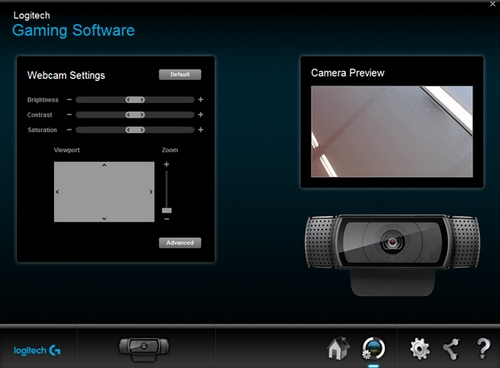The width and height of the screenshot is (500, 368).
Task: Click the Zoom slider handle
Action: (167, 210)
